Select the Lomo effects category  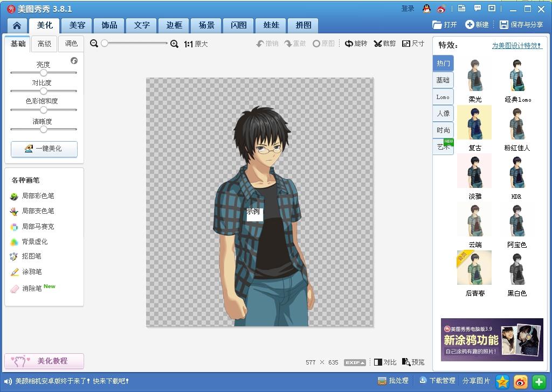point(443,97)
